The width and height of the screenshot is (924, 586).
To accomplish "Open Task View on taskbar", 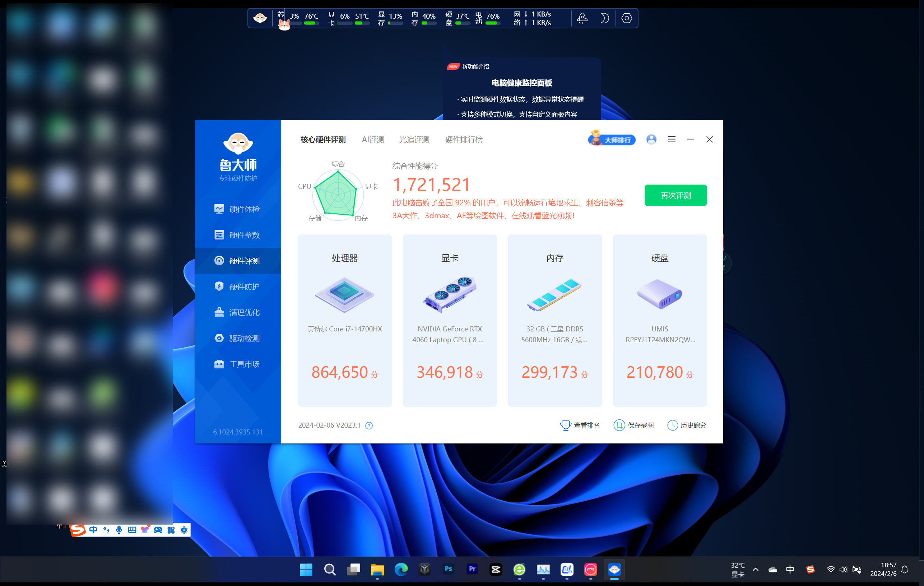I will click(353, 569).
